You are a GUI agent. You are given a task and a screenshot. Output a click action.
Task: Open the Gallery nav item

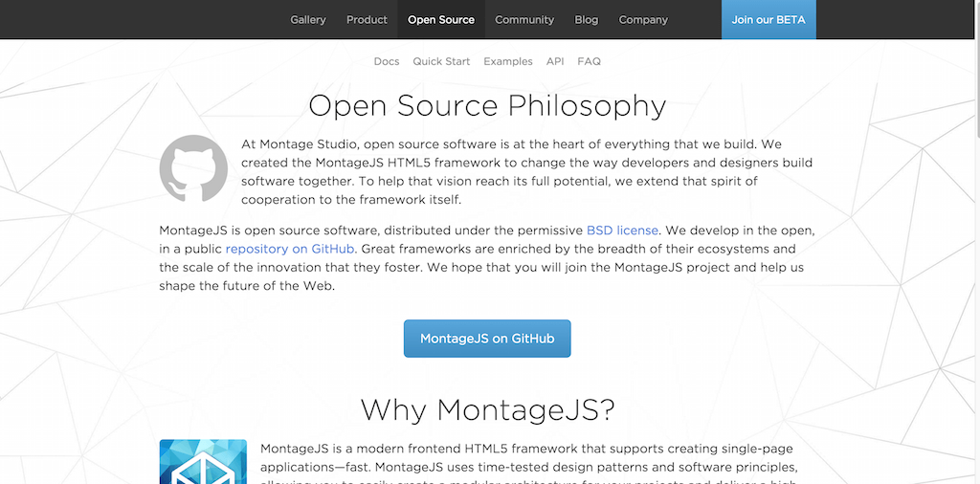(307, 19)
